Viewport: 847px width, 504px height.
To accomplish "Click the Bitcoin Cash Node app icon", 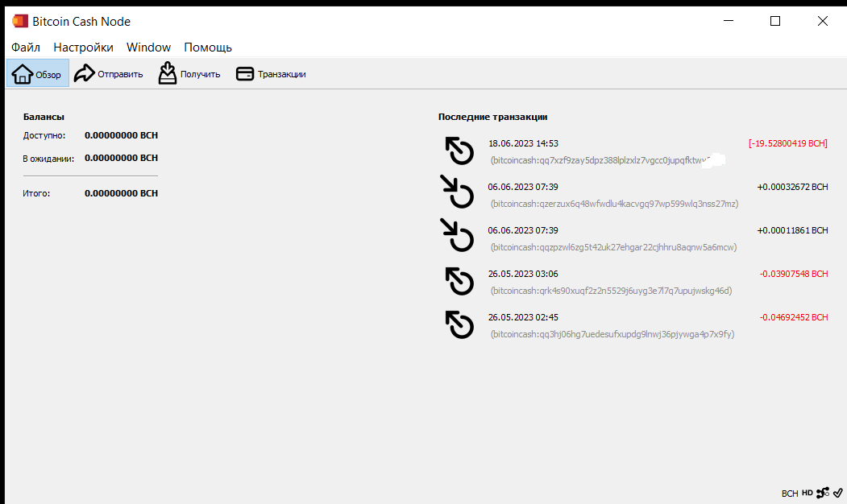I will coord(20,21).
